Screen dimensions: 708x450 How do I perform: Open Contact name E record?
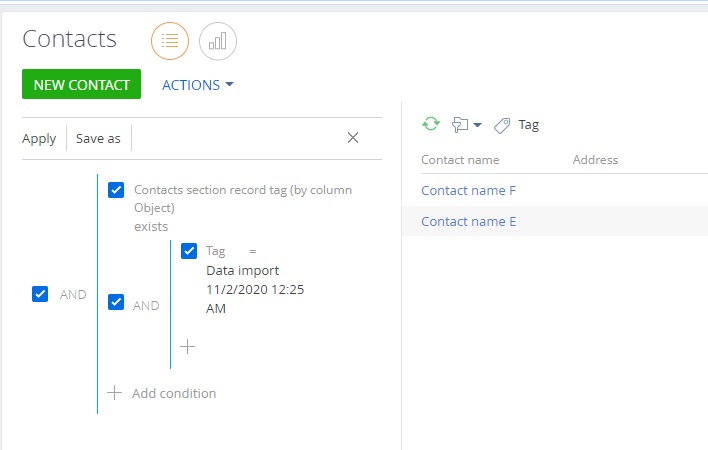(468, 222)
